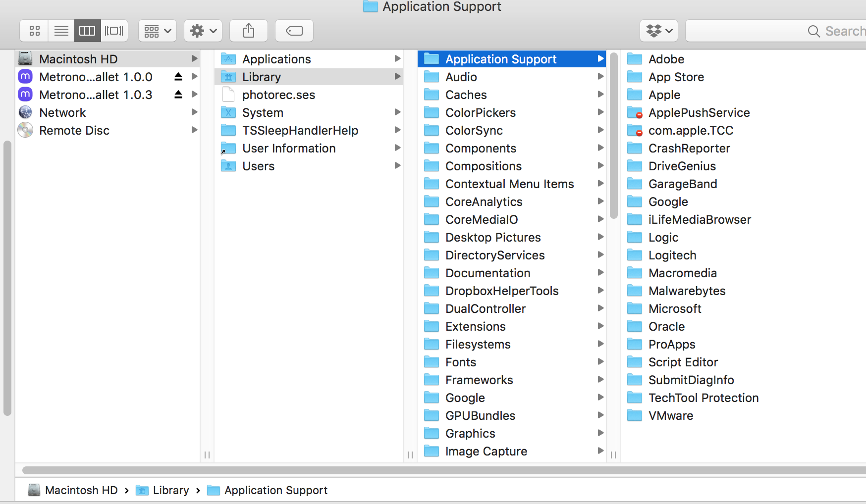This screenshot has width=866, height=504.
Task: Open the Dropbox toolbar menu
Action: point(658,30)
